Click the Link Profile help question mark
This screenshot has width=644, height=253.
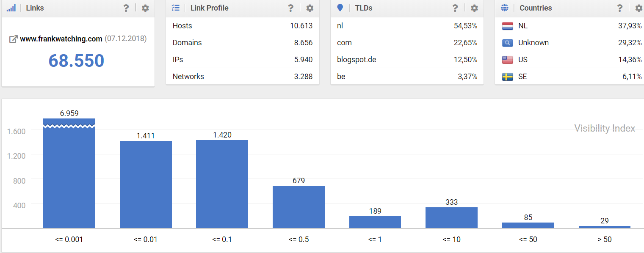(x=290, y=8)
